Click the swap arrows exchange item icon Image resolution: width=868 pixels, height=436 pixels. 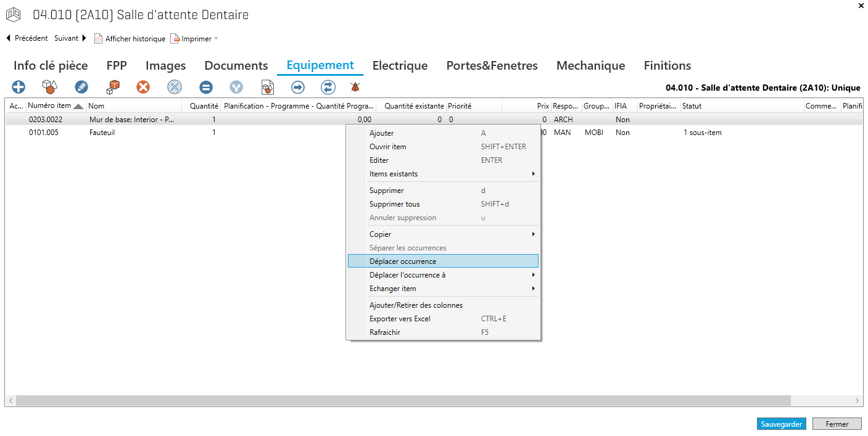click(328, 87)
